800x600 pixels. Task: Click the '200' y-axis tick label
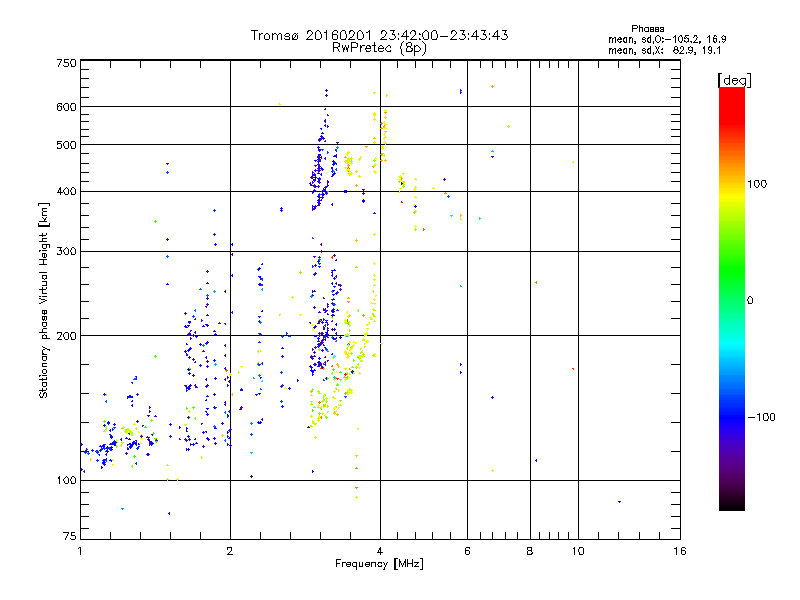[x=66, y=336]
